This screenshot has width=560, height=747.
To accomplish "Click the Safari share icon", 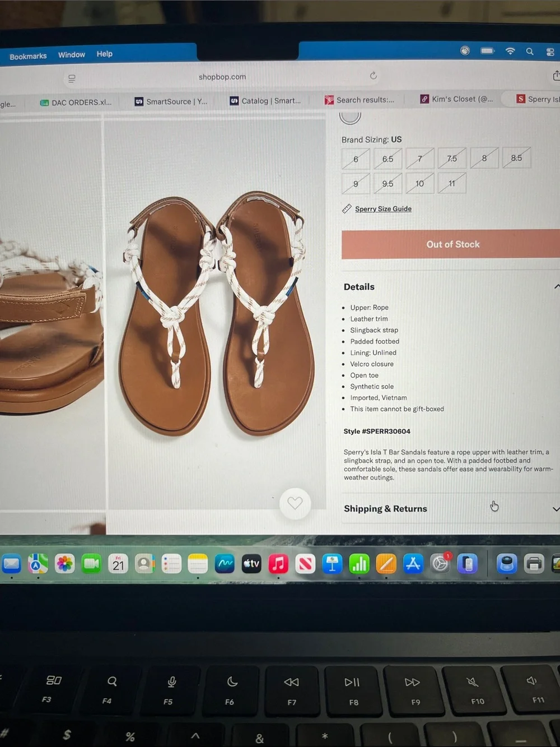I will (x=556, y=75).
